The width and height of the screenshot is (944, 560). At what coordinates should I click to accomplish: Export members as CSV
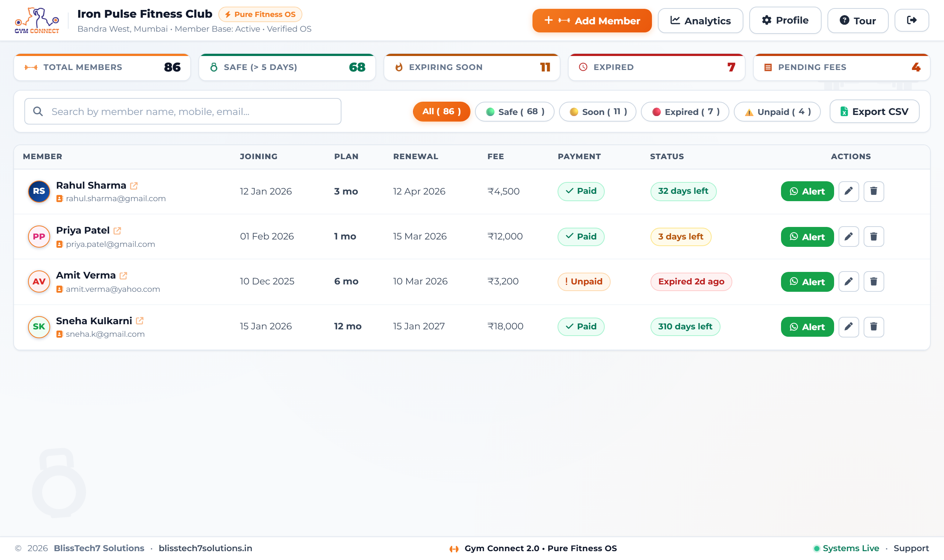[x=875, y=112]
